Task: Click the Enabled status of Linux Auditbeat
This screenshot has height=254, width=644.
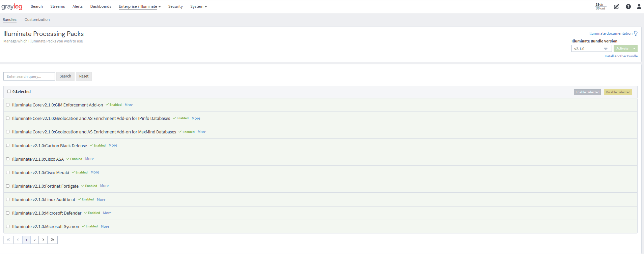Action: point(86,199)
